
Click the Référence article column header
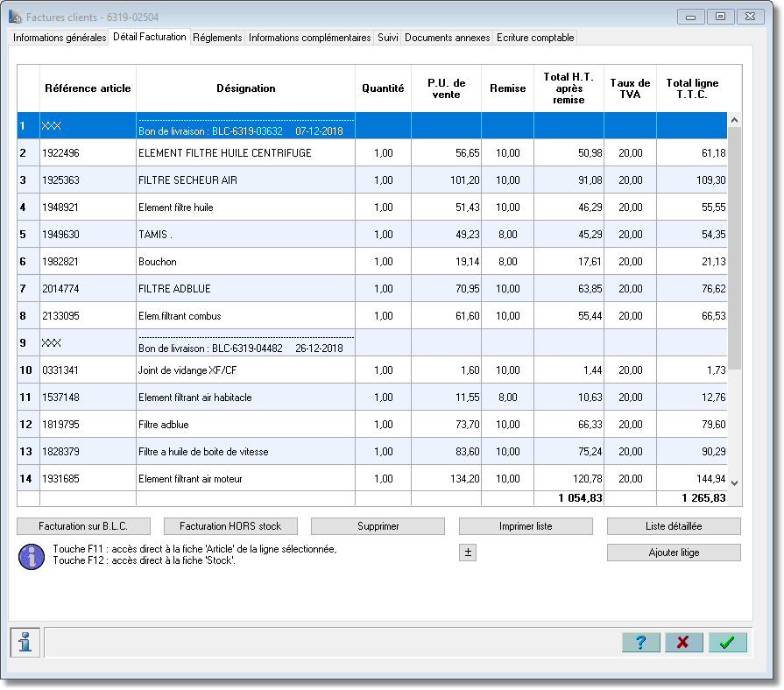[88, 88]
